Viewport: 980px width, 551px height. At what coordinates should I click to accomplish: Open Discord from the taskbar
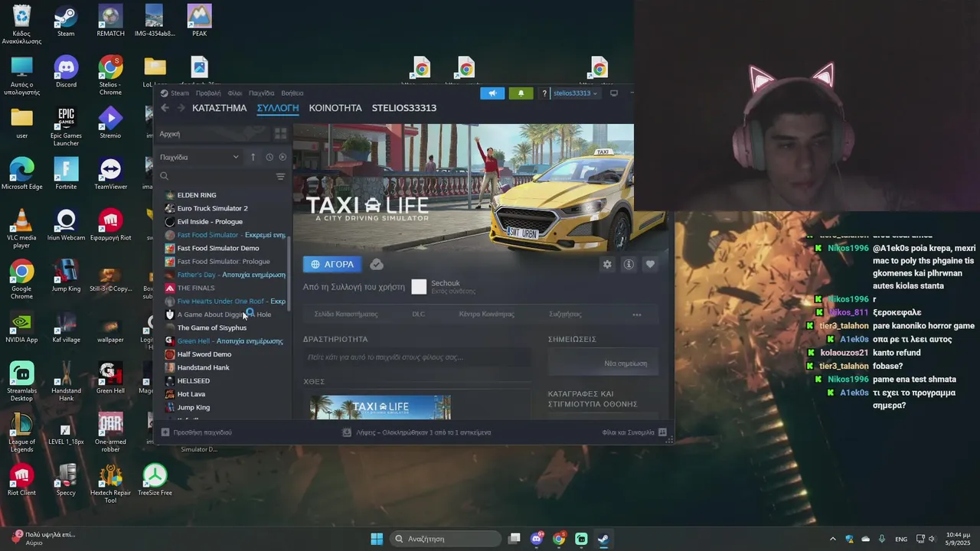(537, 539)
